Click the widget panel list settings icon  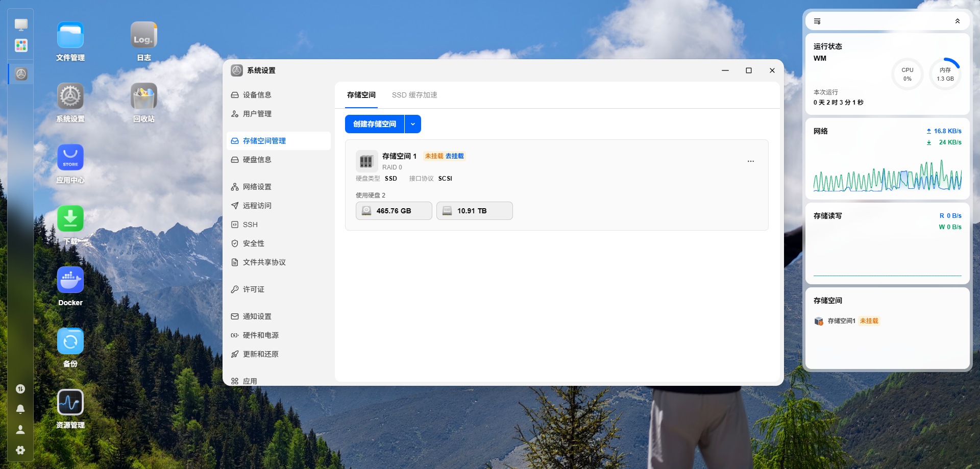click(817, 21)
